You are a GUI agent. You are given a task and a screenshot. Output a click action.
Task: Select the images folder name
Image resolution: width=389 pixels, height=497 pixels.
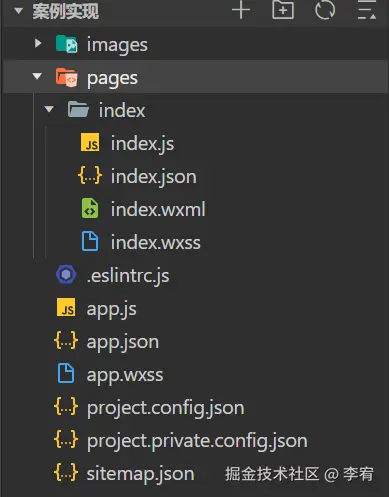tap(117, 45)
